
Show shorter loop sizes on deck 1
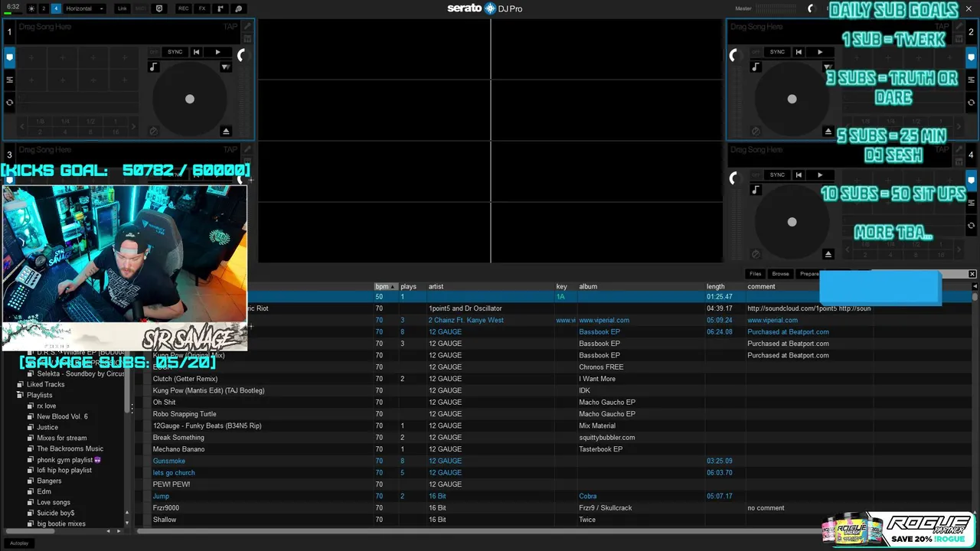tap(21, 126)
